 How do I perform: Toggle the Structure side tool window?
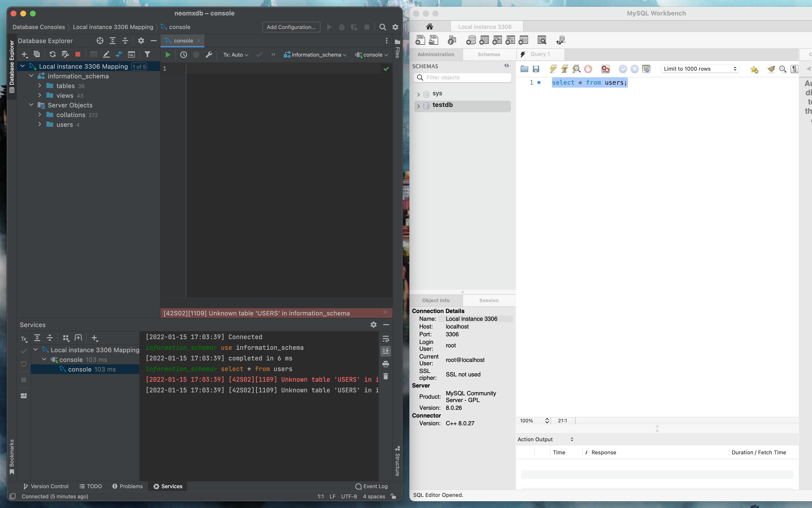[397, 461]
